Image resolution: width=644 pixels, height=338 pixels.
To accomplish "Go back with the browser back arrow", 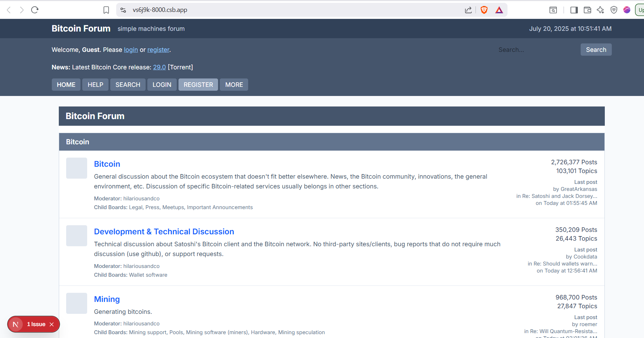I will point(9,10).
